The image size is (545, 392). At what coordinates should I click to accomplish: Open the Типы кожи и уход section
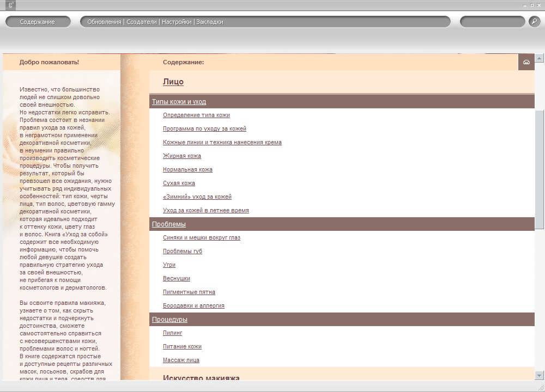tap(179, 102)
